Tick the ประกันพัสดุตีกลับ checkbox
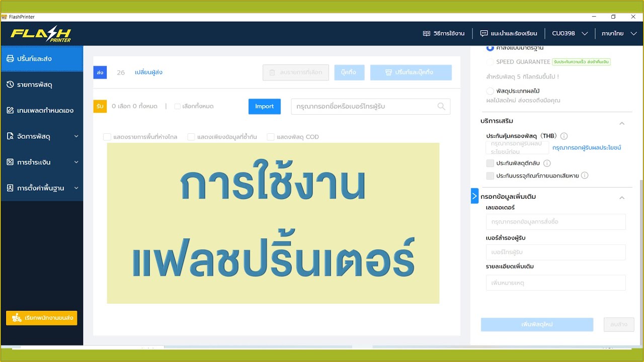Viewport: 644px width, 362px height. 490,163
